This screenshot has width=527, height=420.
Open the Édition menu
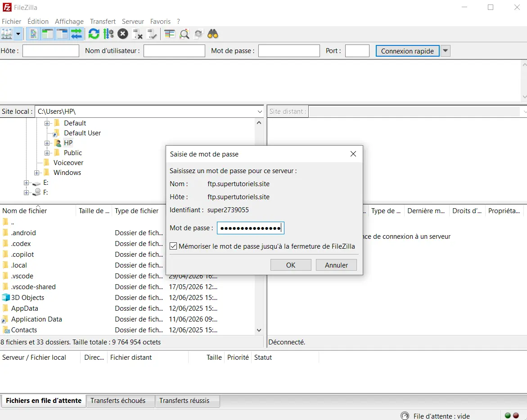[38, 22]
